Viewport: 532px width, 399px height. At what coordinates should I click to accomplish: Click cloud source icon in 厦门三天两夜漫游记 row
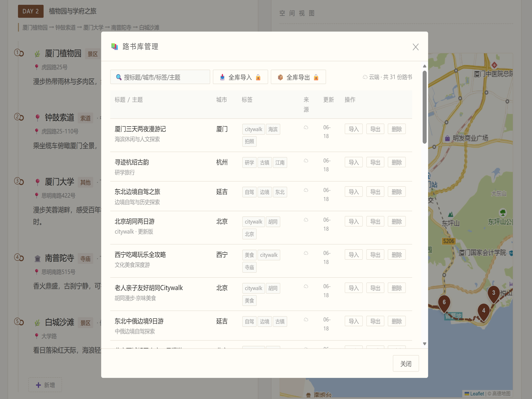(x=306, y=128)
